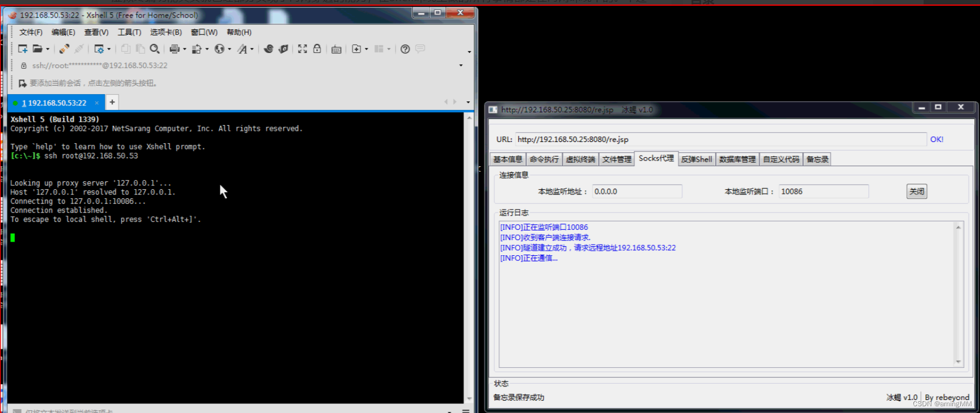Click the Font 'A' icon

[242, 49]
